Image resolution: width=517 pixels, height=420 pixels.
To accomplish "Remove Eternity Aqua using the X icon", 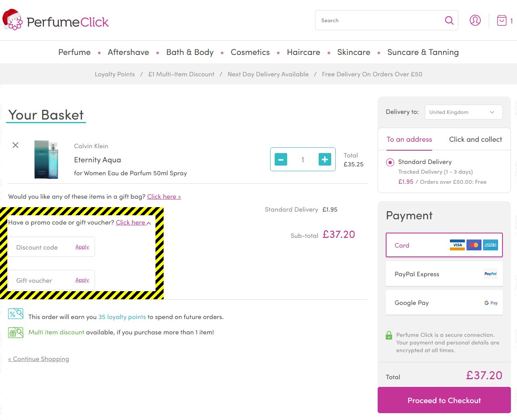I will pos(15,145).
